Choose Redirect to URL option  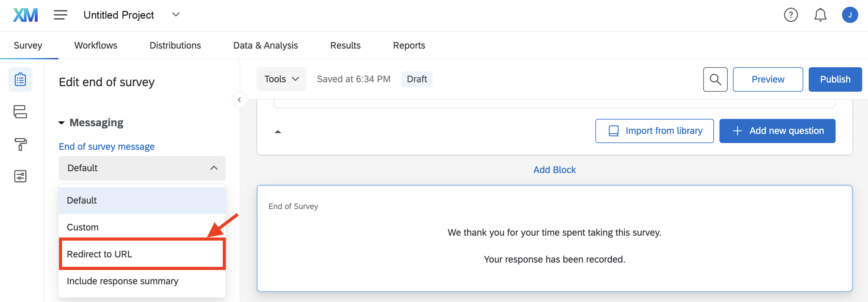[x=142, y=254]
